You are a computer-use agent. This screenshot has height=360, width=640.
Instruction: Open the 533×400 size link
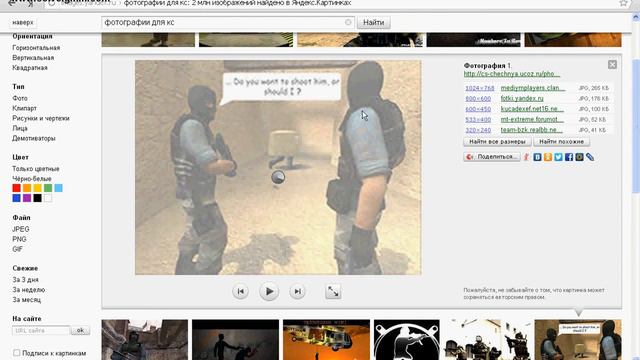pyautogui.click(x=478, y=120)
